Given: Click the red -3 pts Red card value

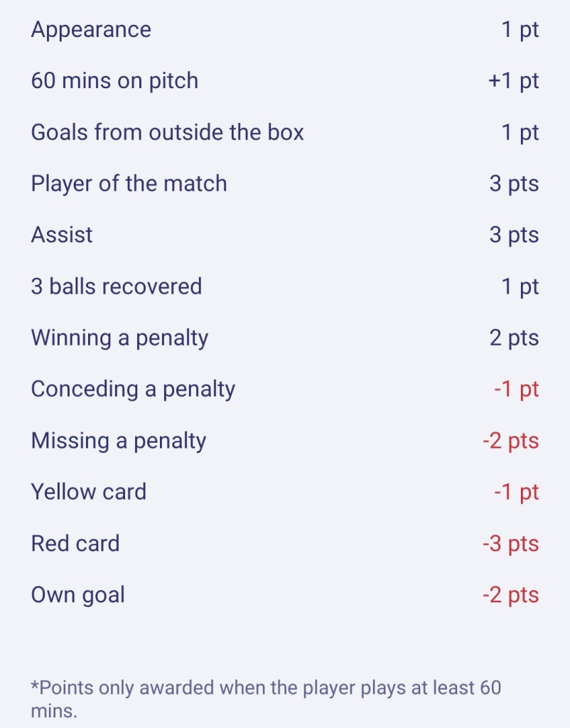Looking at the screenshot, I should 510,544.
